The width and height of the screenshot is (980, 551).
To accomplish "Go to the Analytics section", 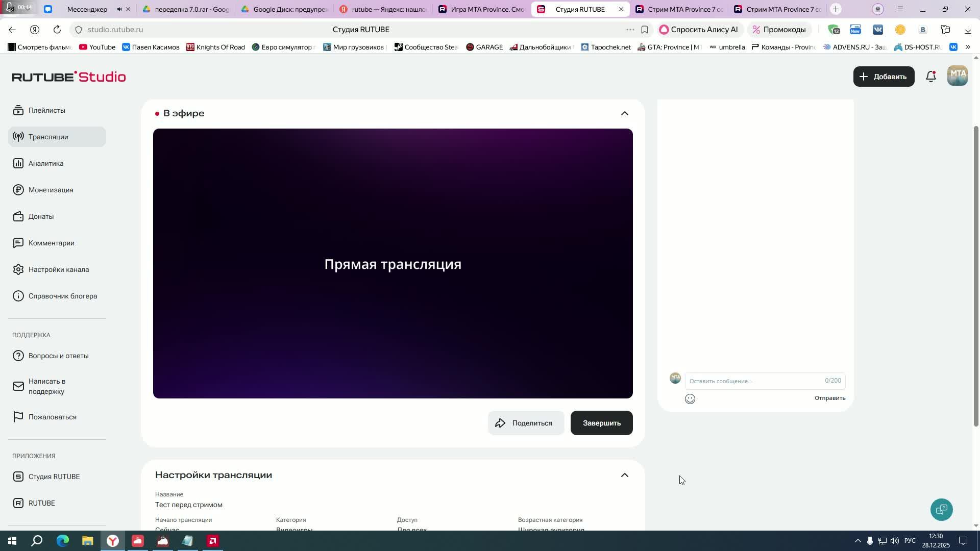I will point(46,163).
